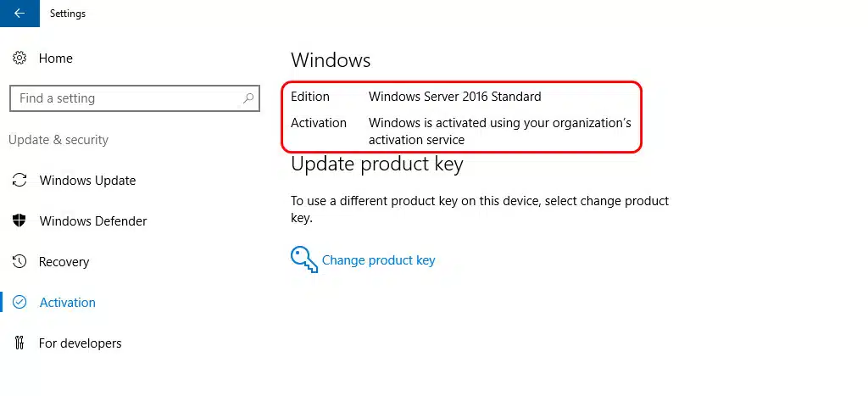
Task: Go to the Windows Defender section
Action: tap(93, 221)
